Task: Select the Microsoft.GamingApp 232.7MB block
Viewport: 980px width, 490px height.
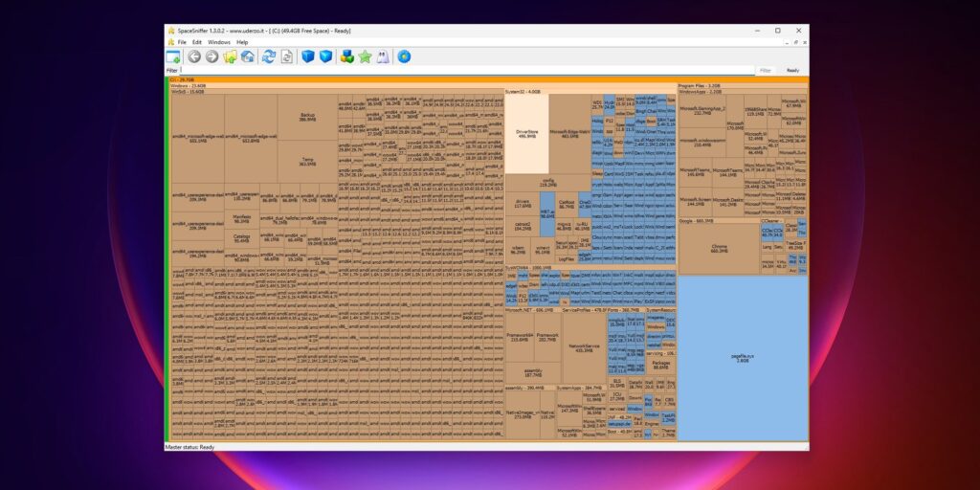Action: (702, 111)
